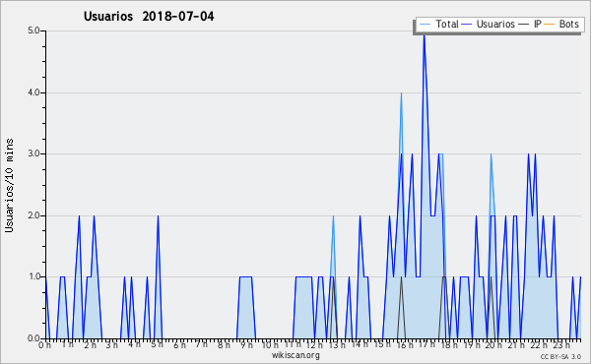Click the 0.0 y-axis value
Screen dimensions: 591x364
(x=33, y=338)
